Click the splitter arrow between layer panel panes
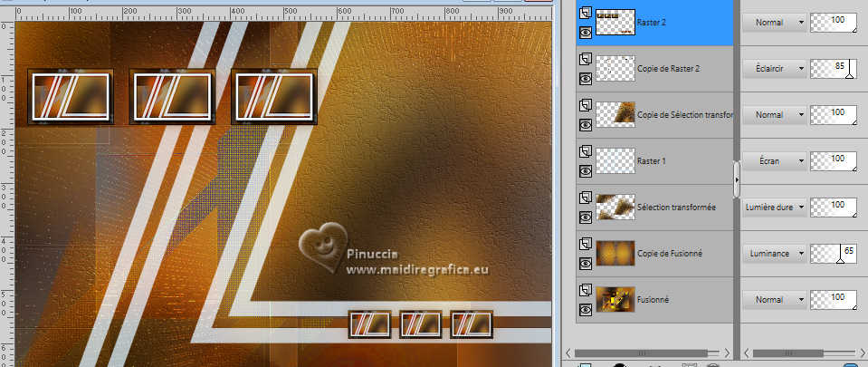Screen dimensions: 868x367 pyautogui.click(x=737, y=179)
